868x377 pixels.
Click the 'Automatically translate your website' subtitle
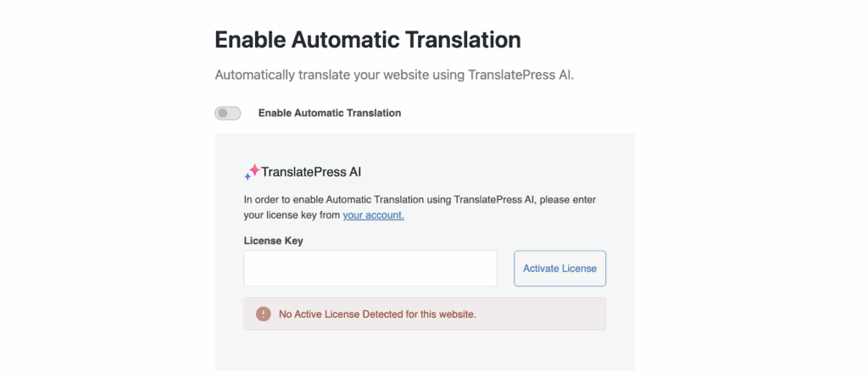pyautogui.click(x=394, y=75)
